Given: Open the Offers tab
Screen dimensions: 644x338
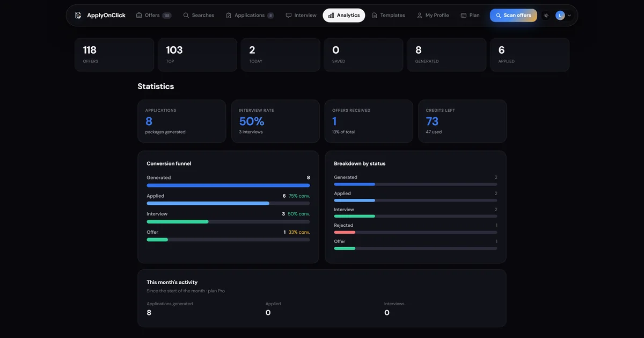Looking at the screenshot, I should (153, 16).
